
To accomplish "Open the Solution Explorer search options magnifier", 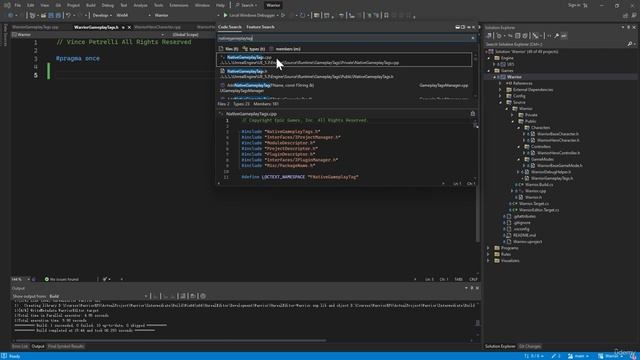I will click(x=630, y=44).
